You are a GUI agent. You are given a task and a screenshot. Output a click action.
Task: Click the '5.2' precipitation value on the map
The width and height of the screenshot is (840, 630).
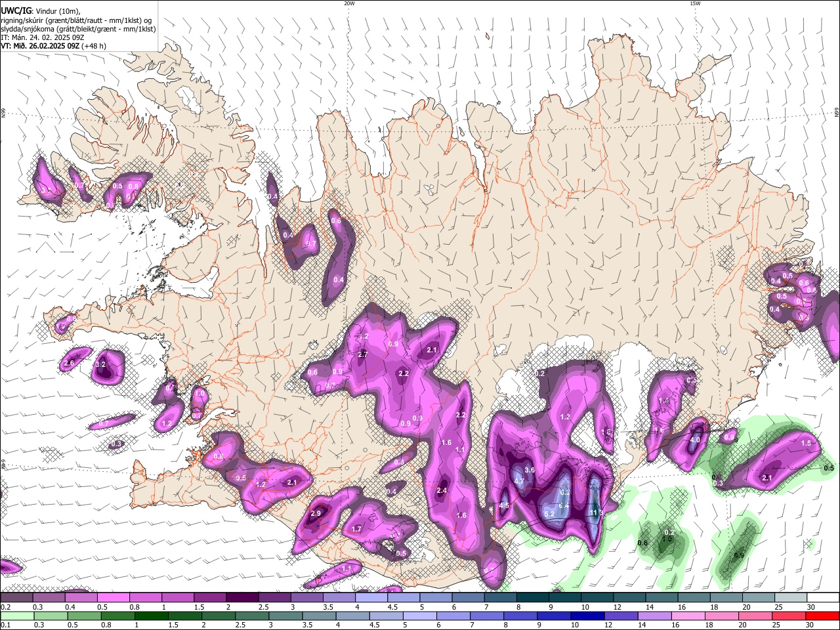pos(550,514)
